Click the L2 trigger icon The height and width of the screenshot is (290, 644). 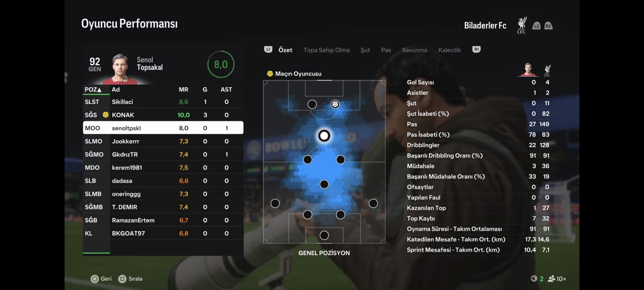(536, 26)
